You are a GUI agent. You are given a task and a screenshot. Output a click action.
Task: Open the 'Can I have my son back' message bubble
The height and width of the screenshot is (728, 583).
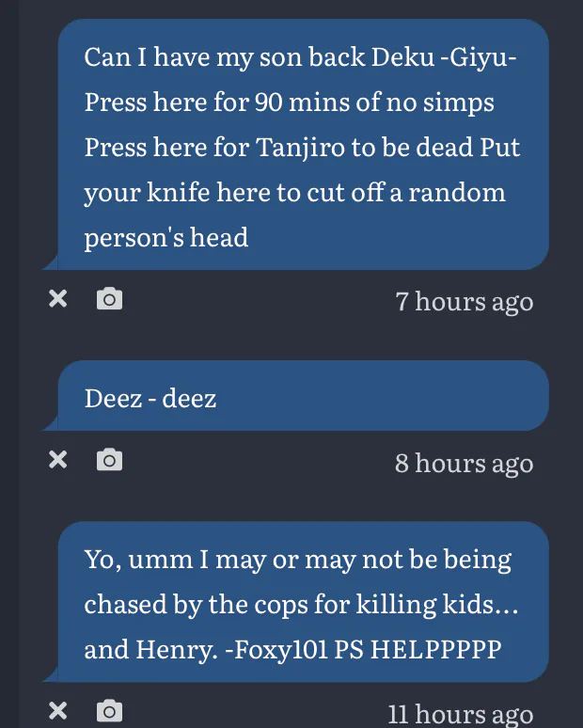pyautogui.click(x=303, y=146)
